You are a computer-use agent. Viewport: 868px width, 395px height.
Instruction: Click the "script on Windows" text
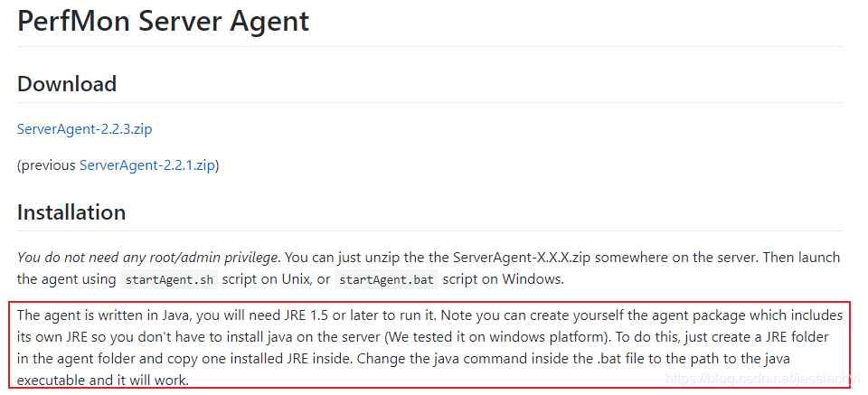503,279
